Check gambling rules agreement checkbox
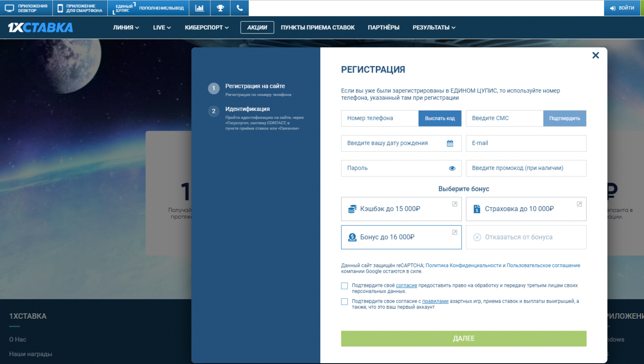Viewport: 644px width, 364px height. click(x=345, y=302)
